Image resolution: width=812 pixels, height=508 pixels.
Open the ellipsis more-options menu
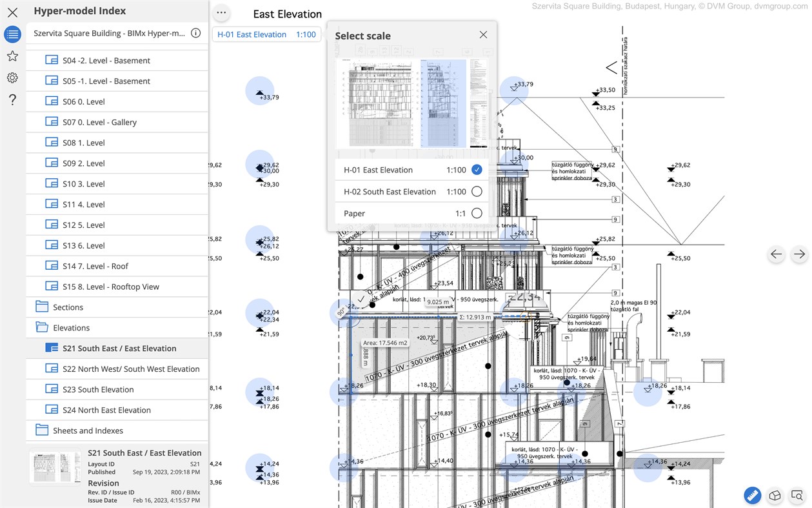click(221, 12)
